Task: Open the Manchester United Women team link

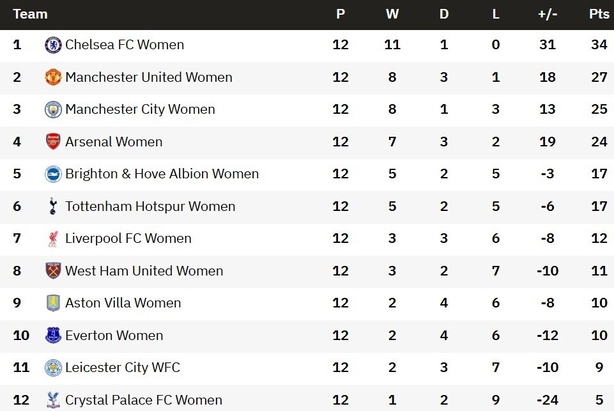Action: click(149, 77)
